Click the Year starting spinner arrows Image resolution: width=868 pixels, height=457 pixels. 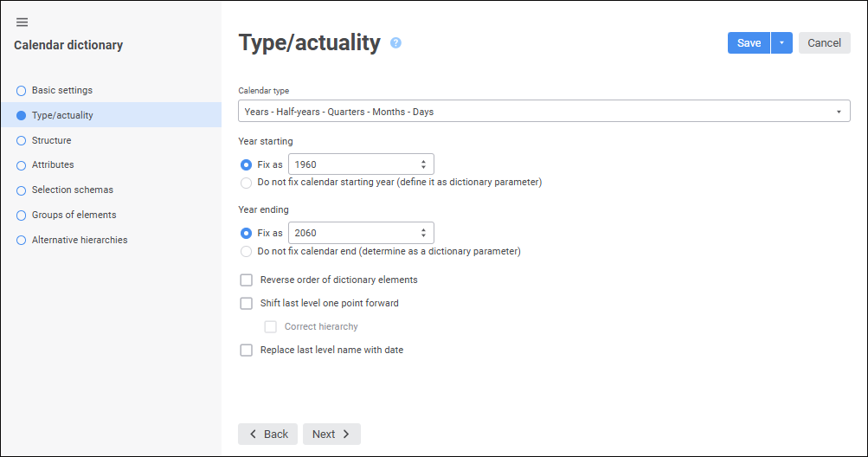(x=423, y=164)
